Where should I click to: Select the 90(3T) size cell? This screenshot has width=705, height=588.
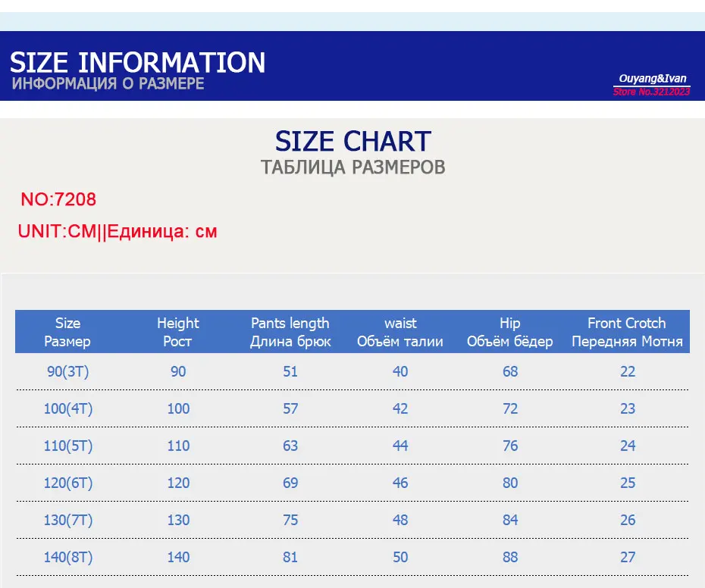(68, 372)
